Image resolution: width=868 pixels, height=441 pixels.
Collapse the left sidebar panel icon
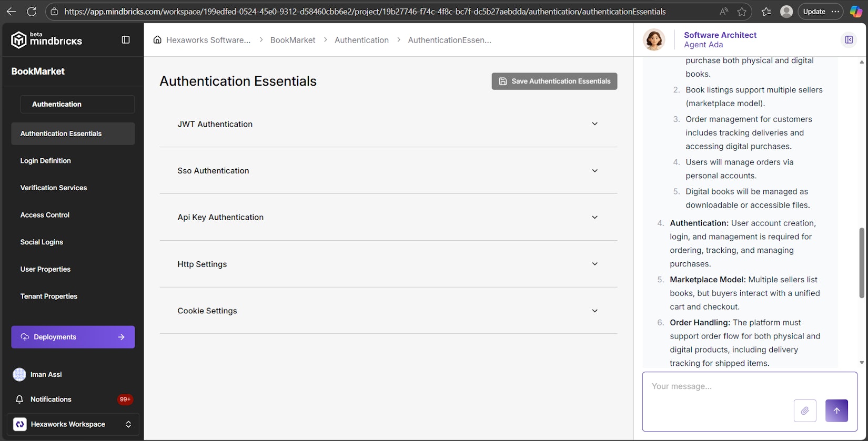point(126,40)
